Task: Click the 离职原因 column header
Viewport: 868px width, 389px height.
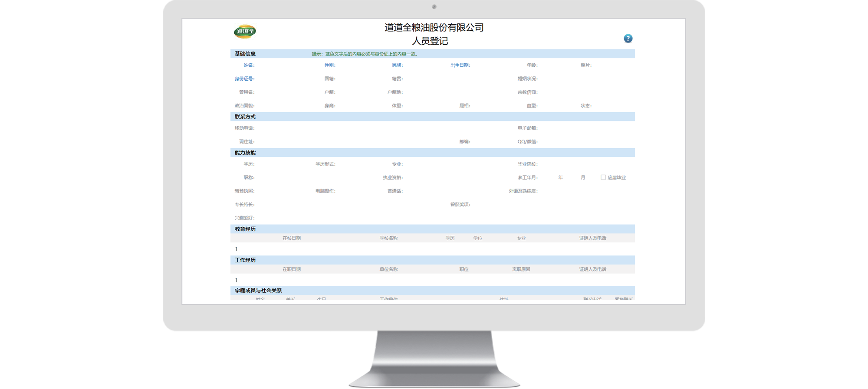Action: point(521,269)
